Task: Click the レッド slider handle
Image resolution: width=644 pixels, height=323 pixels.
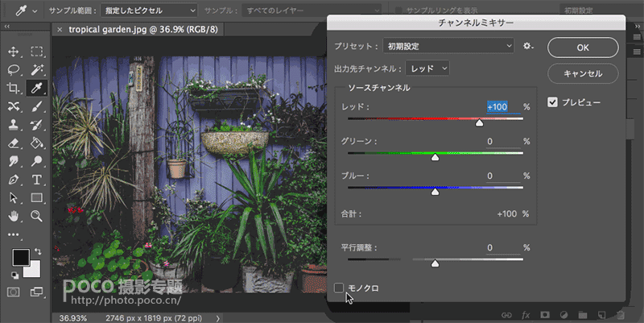Action: 479,123
